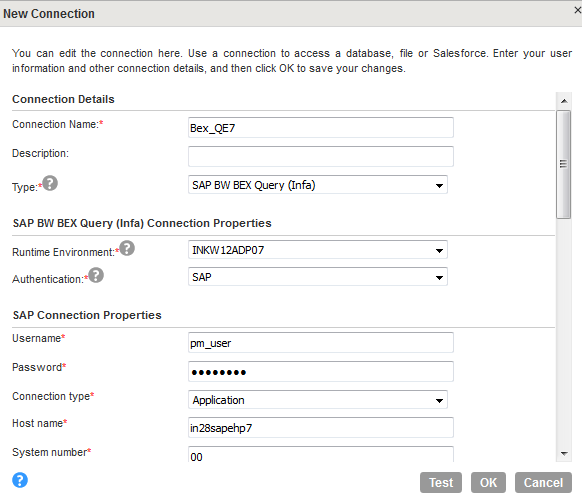Viewport: 582px width, 497px height.
Task: Focus the Connection Name field Bex_QE7
Action: click(321, 128)
